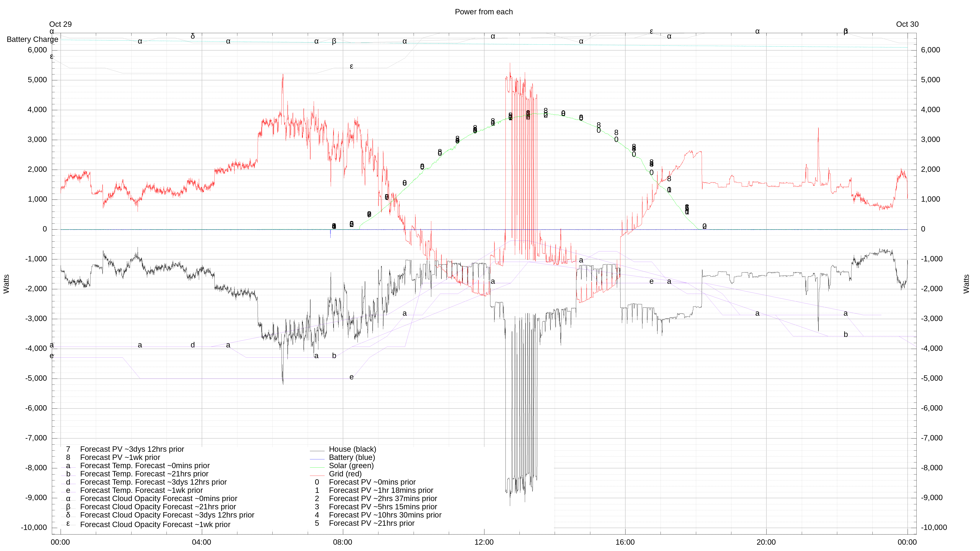
Task: Click the right-axis '-5,000' tick label
Action: pos(932,378)
